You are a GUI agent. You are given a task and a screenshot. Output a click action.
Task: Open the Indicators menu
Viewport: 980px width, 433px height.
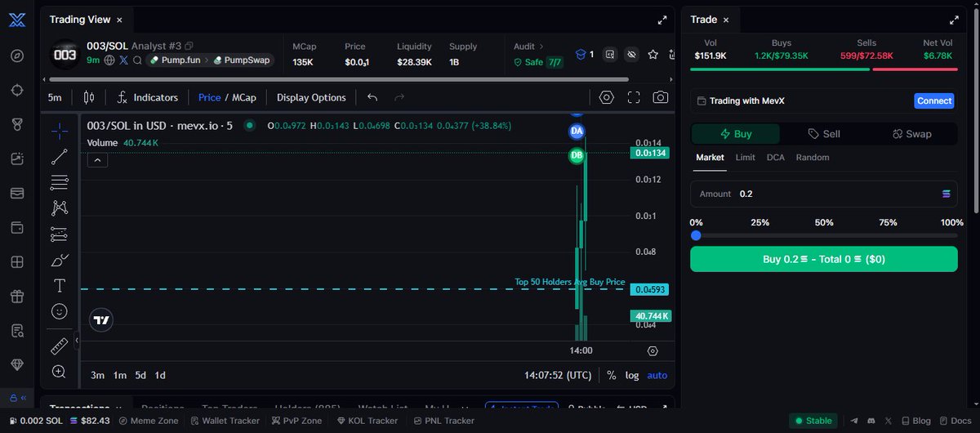147,97
